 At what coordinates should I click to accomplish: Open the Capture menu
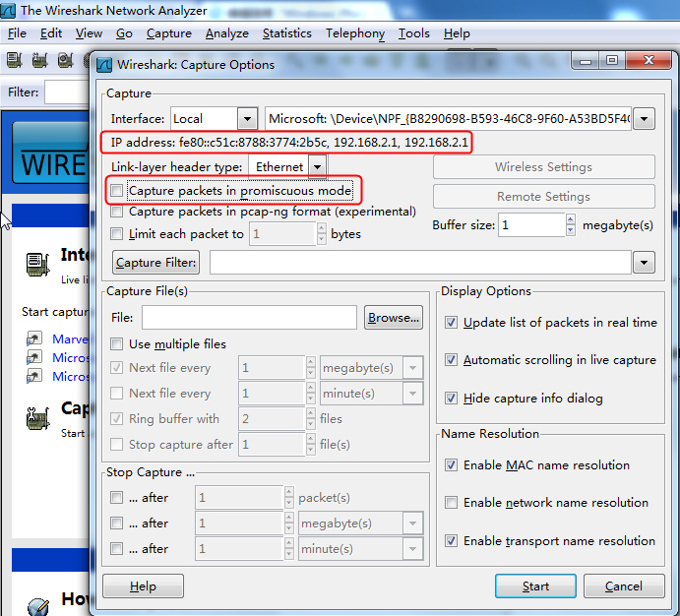pyautogui.click(x=168, y=33)
